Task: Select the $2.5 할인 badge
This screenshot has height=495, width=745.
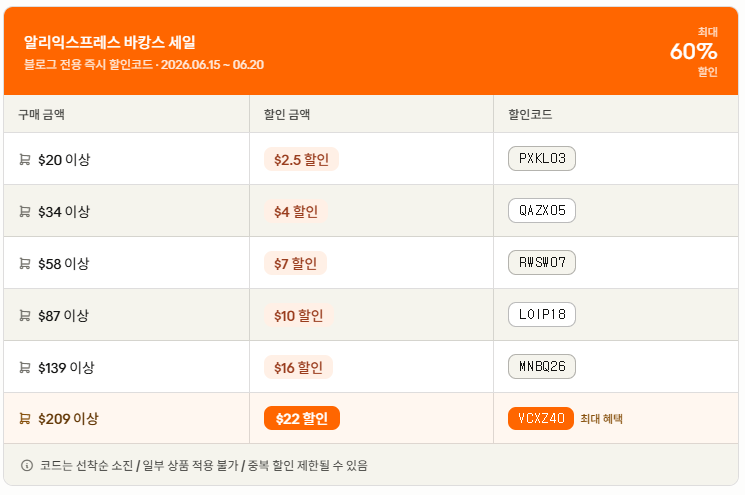Action: click(x=301, y=160)
